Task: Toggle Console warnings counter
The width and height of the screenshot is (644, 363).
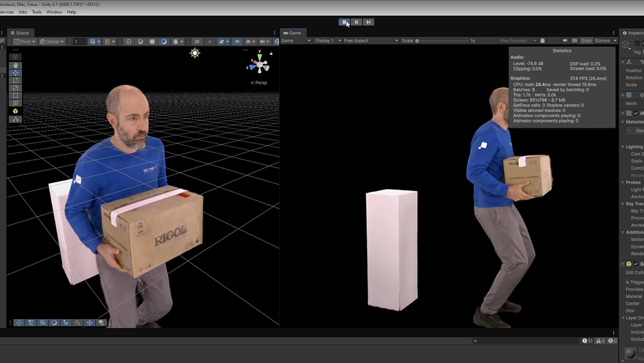Action: pyautogui.click(x=600, y=341)
